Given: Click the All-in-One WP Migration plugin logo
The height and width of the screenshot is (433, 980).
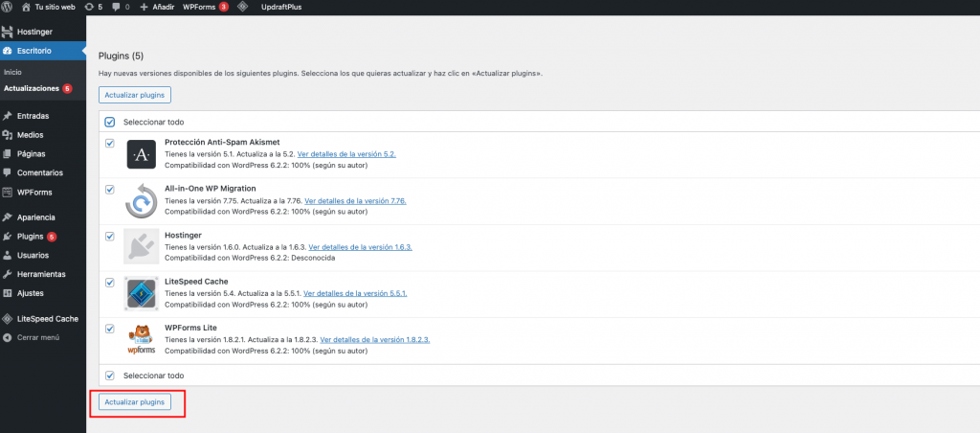Looking at the screenshot, I should point(142,201).
